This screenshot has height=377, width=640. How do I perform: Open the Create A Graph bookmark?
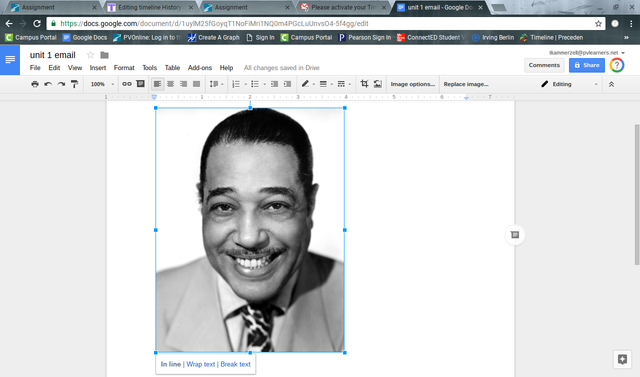click(213, 38)
